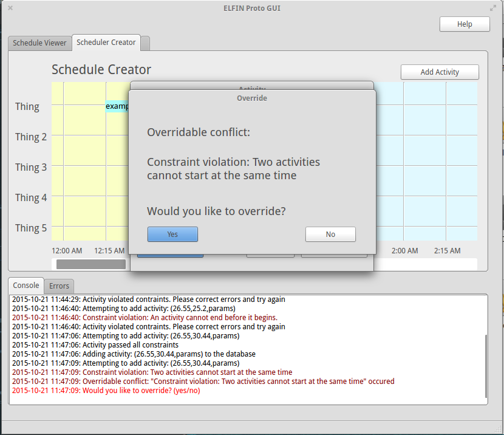Viewport: 504px width, 435px height.
Task: Click the Thing 5 row label
Action: (x=31, y=228)
